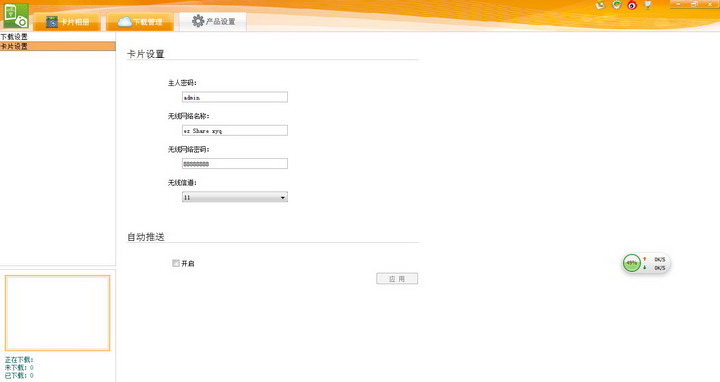Screen dimensions: 720x382
Task: Enable the 开启 auto-push checkbox
Action: 175,263
